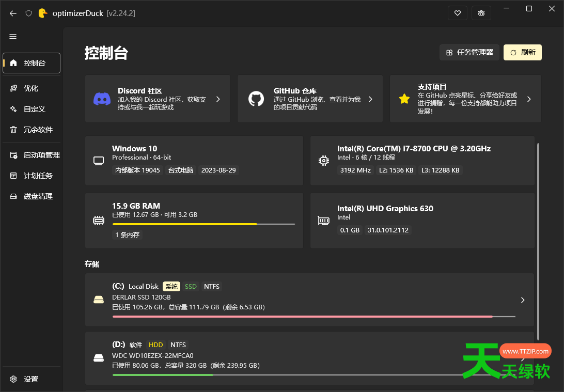Open the 自定义 sidebar page
Screen dimensions: 564x392
(x=32, y=109)
